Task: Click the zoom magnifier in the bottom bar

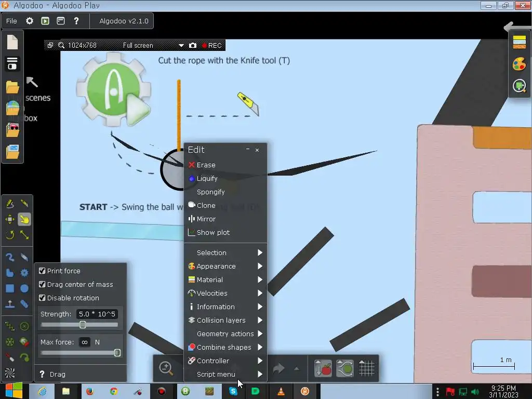Action: click(x=166, y=368)
